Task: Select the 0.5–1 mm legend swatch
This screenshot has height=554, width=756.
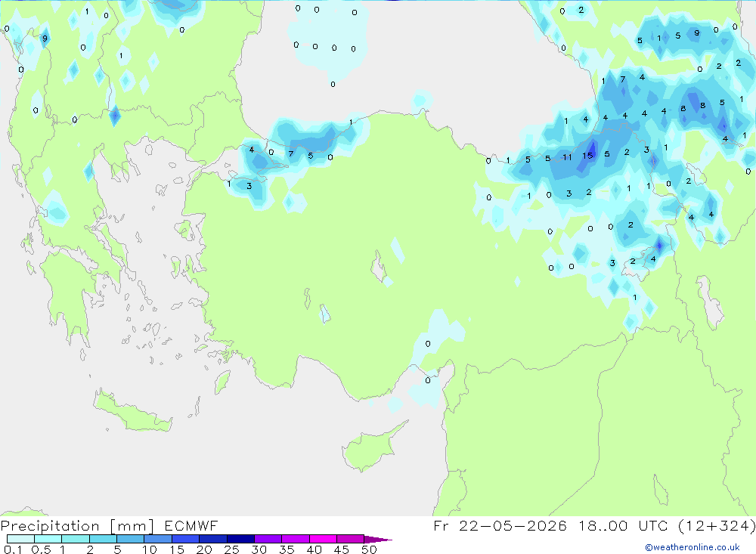Action: (x=48, y=539)
